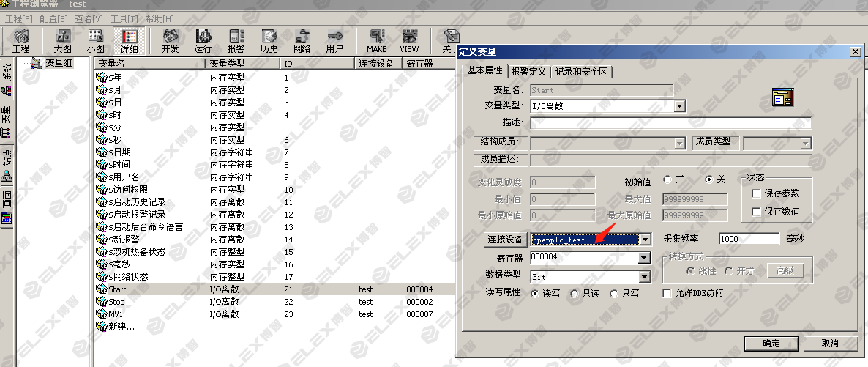Expand the 数据类型 Bit dropdown
The image size is (868, 367).
(x=644, y=277)
